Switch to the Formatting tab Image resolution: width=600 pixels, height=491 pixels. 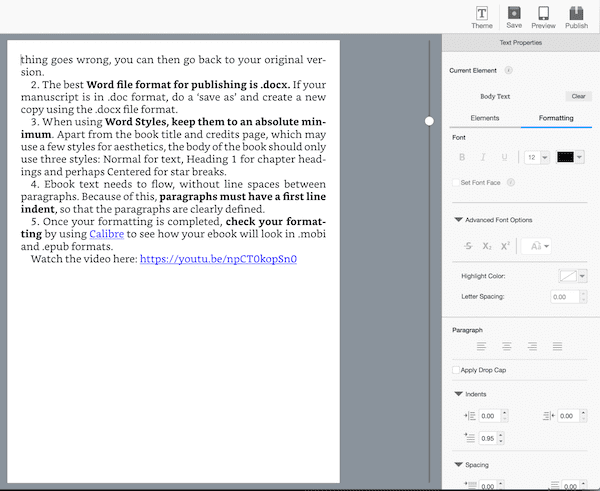tap(556, 118)
